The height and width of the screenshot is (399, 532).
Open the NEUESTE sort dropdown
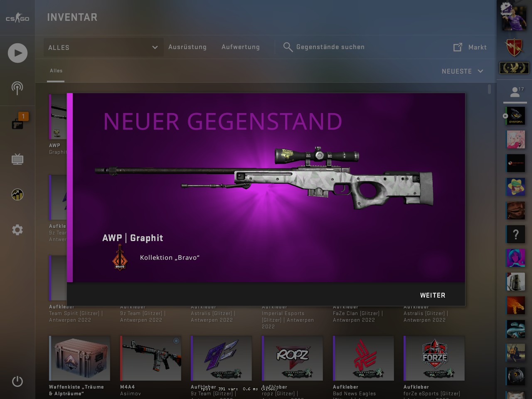tap(463, 71)
